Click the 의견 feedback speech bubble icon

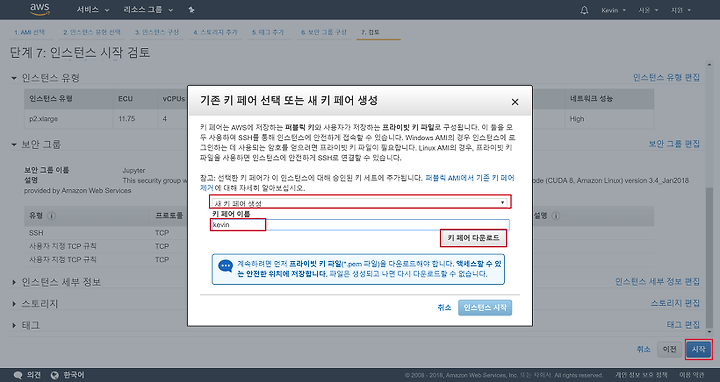coord(18,375)
